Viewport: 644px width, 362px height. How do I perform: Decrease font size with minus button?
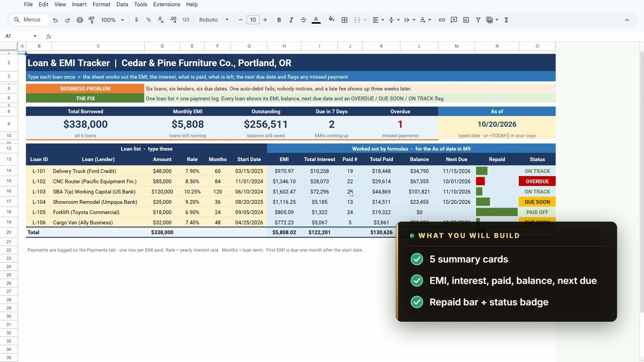tap(240, 20)
